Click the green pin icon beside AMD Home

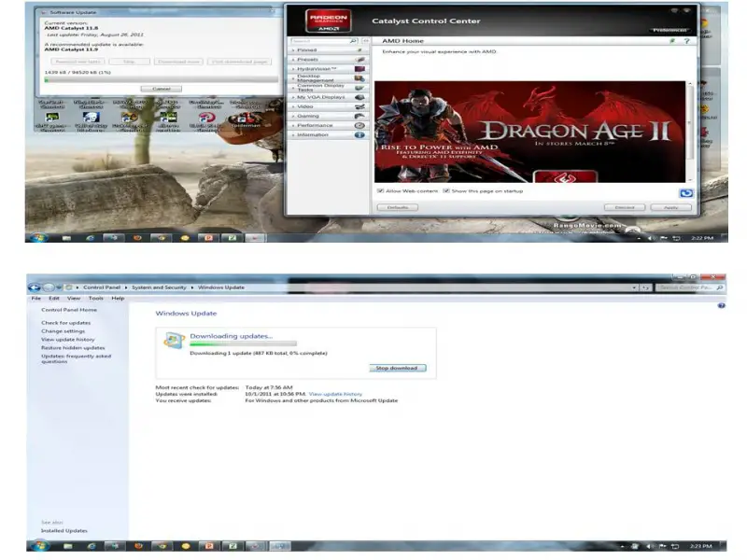672,41
